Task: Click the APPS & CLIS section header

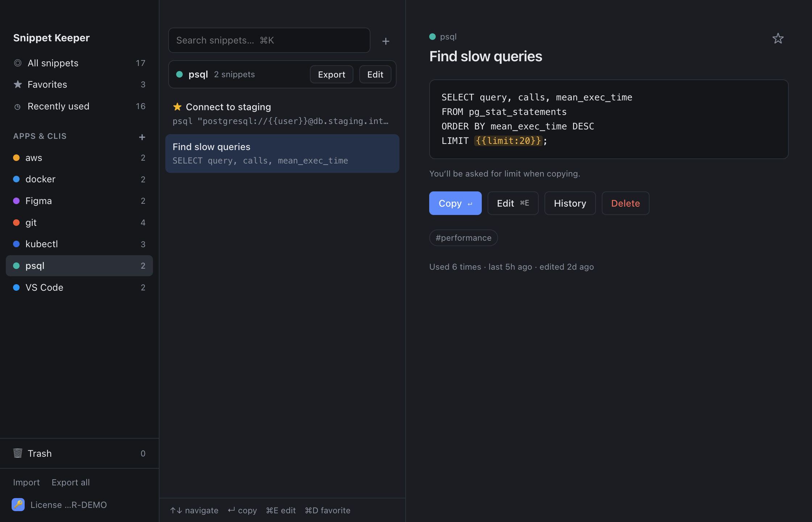Action: click(40, 136)
